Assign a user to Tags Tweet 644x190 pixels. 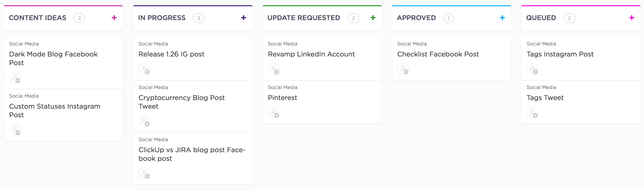[532, 113]
